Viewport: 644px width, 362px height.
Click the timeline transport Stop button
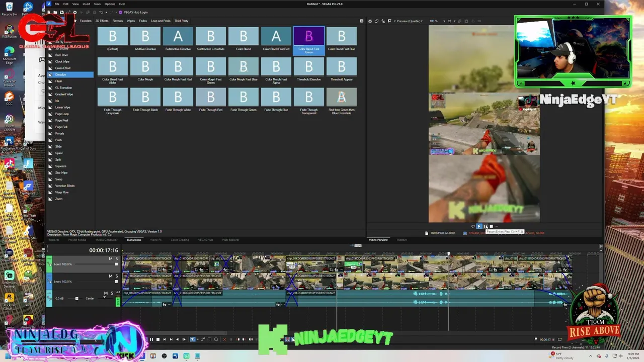click(158, 339)
